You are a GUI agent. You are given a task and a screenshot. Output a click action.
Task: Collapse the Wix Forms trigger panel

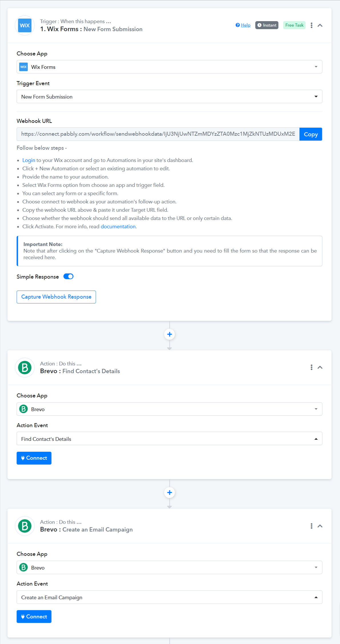point(320,25)
